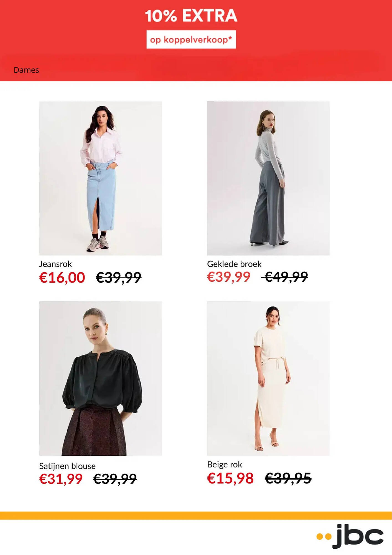Click the Beige rok product title
Viewport: 392px width, 555px height.
point(225,464)
